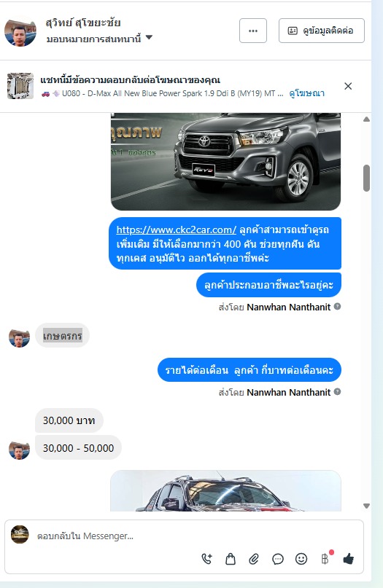Open saved replies speech bubble icon
Image resolution: width=383 pixels, height=588 pixels.
(x=277, y=559)
